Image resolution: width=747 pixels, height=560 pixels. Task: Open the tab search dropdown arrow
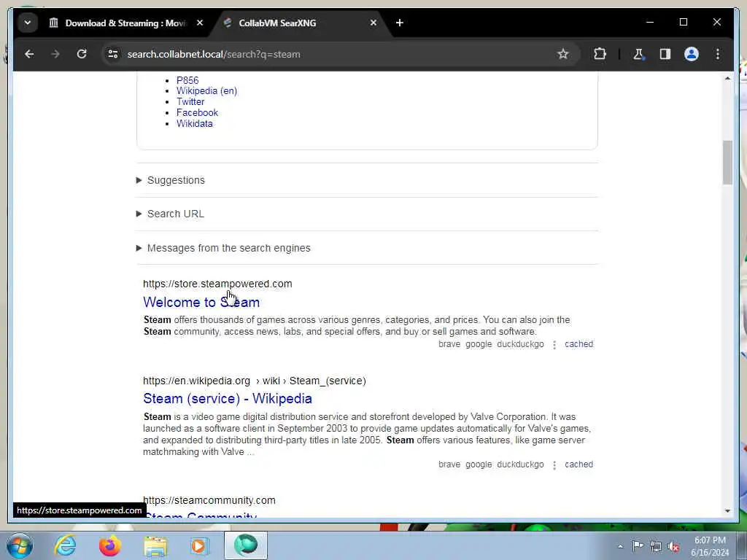28,23
